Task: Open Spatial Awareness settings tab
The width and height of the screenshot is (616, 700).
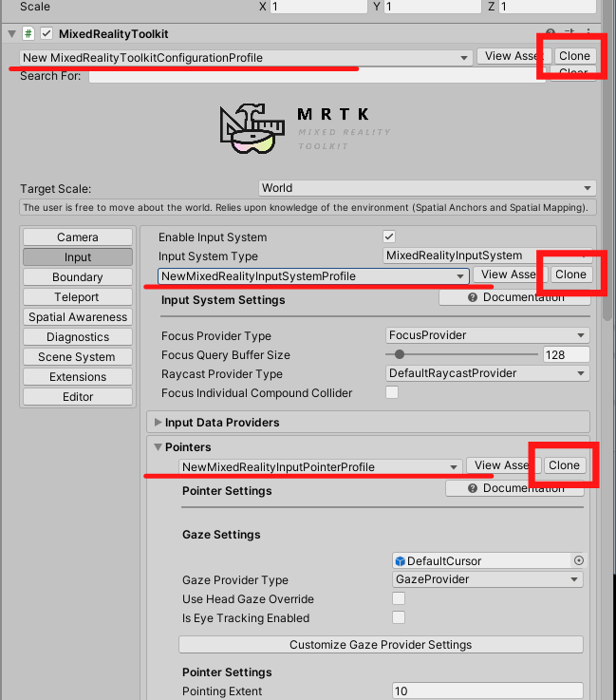Action: tap(78, 317)
